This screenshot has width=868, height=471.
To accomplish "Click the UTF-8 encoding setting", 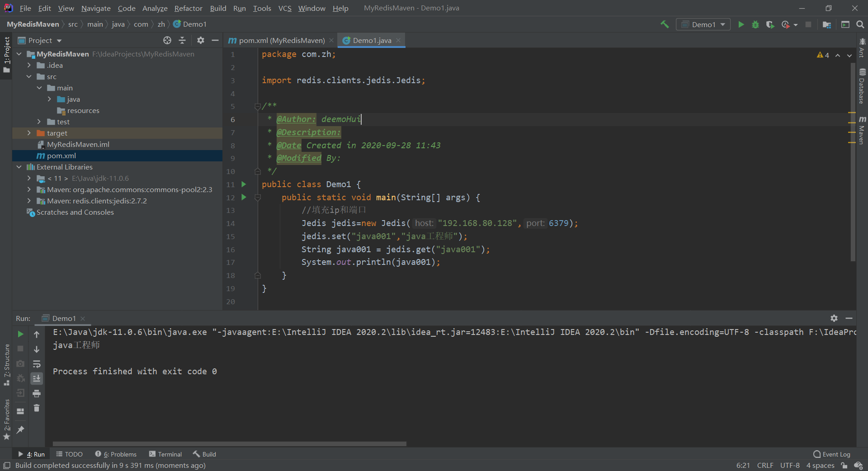I will coord(790,465).
